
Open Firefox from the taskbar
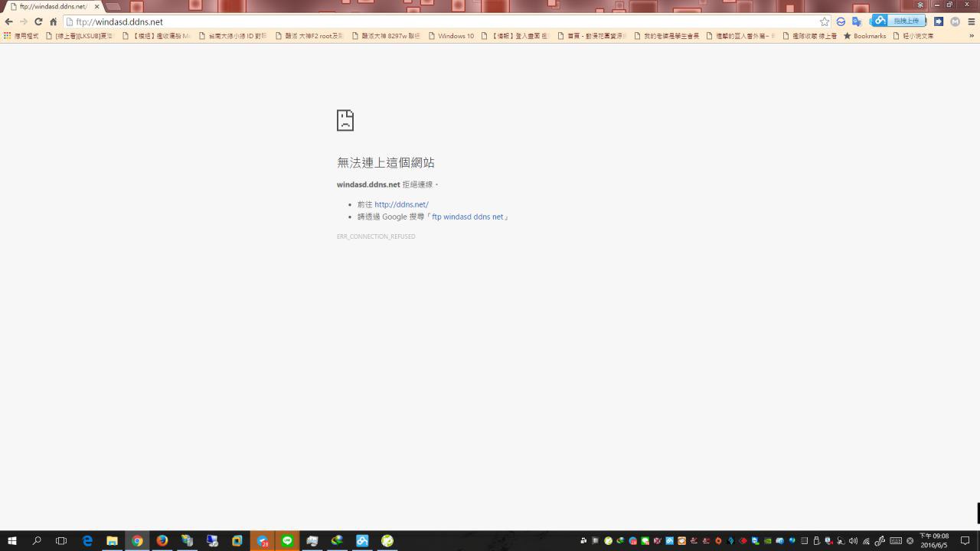[162, 541]
